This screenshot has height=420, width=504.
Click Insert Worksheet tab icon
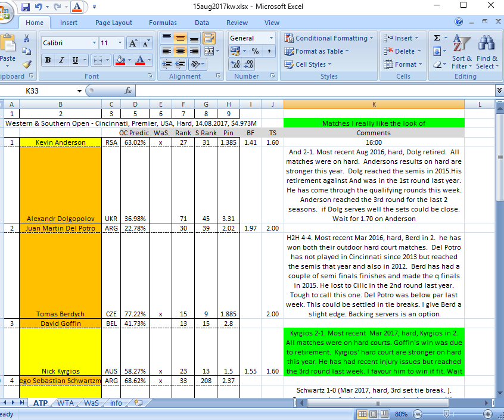click(138, 403)
